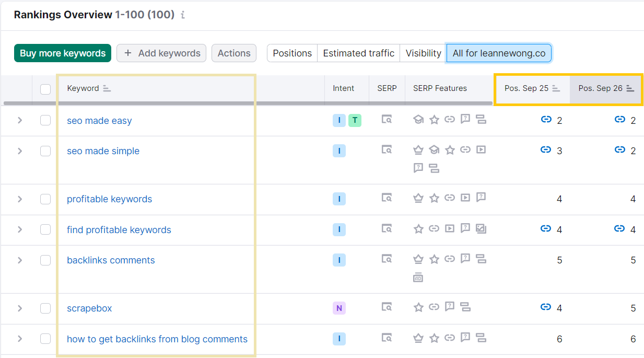Click the Image Pack icon for find profitable keywords
Screen dimensions: 644x358
(x=481, y=229)
